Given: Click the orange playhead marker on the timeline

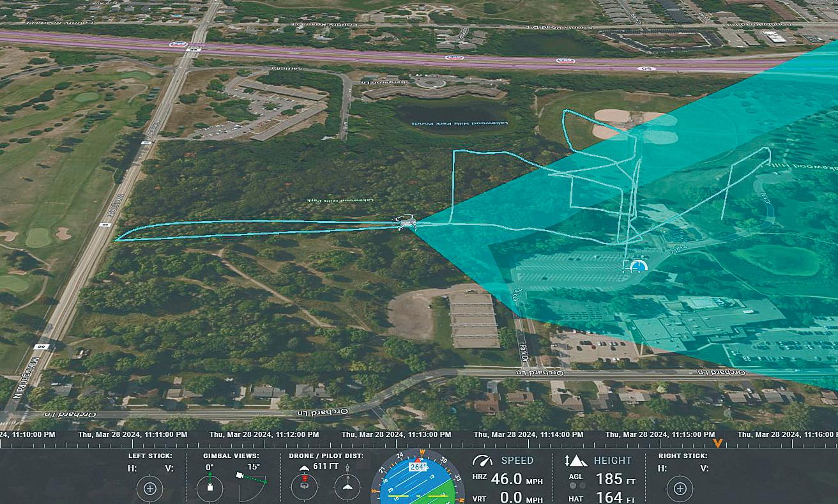Looking at the screenshot, I should coord(718,442).
